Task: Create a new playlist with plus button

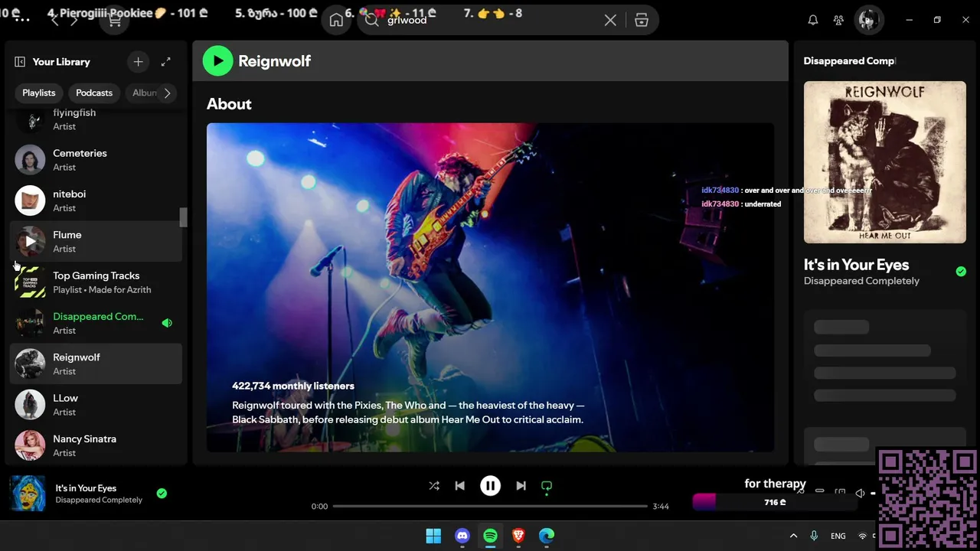Action: tap(138, 62)
